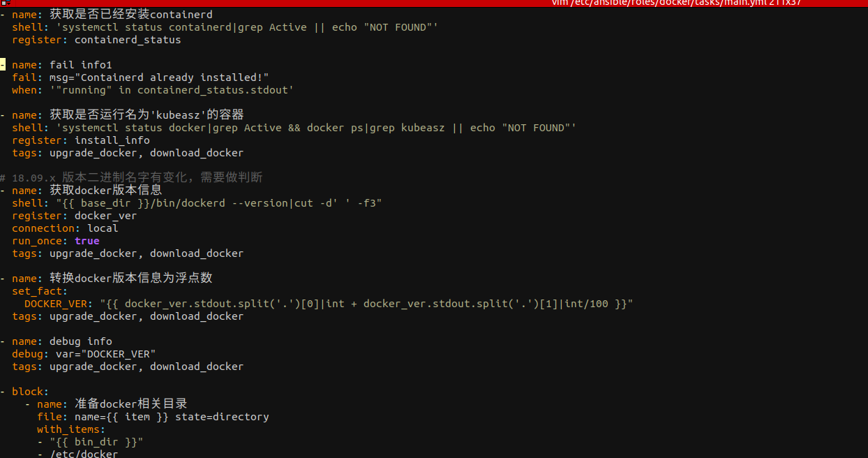Click the highlighted dash before 'fail info1'
The height and width of the screenshot is (458, 868).
click(3, 65)
